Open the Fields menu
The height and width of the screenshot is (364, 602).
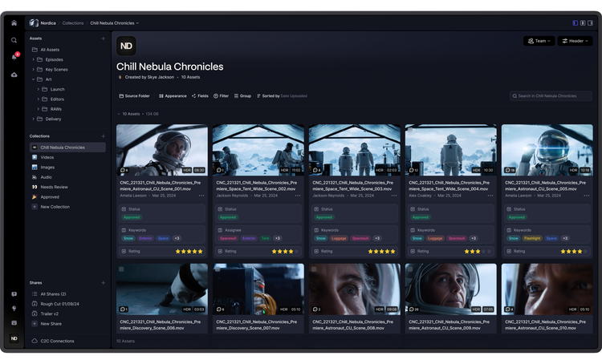200,96
